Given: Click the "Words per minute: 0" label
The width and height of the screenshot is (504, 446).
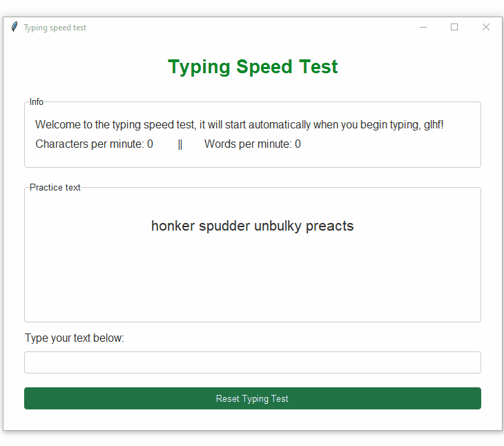Looking at the screenshot, I should 253,144.
